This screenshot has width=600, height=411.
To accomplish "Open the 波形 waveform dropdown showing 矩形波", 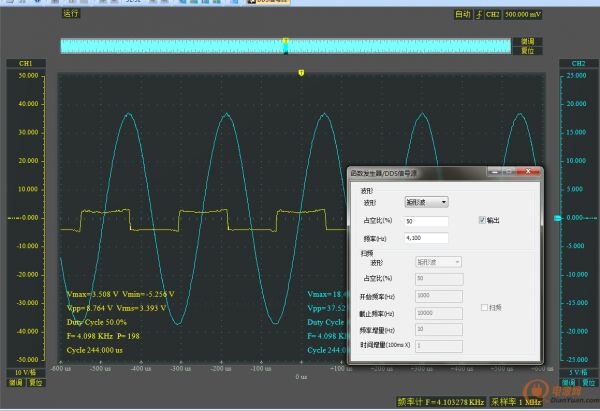I will (426, 202).
